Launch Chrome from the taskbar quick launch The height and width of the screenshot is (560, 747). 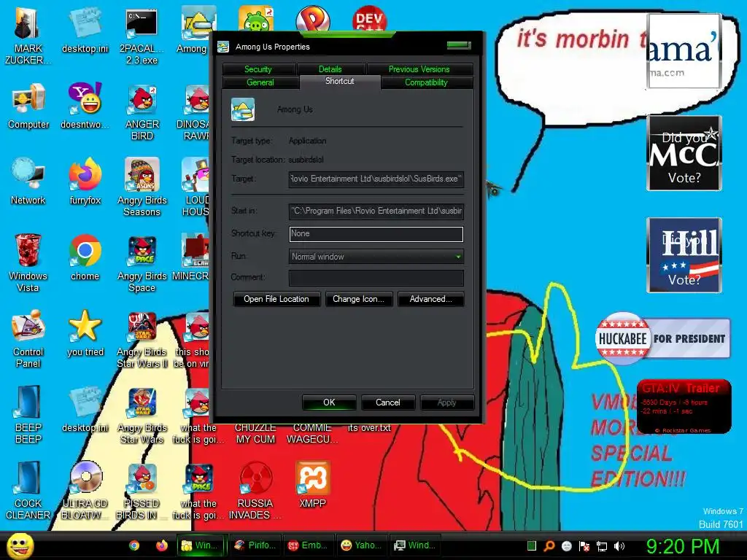(x=134, y=545)
